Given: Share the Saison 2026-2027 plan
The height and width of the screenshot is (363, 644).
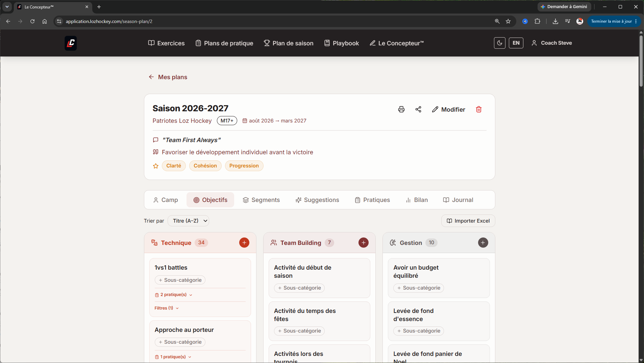Looking at the screenshot, I should 418,109.
